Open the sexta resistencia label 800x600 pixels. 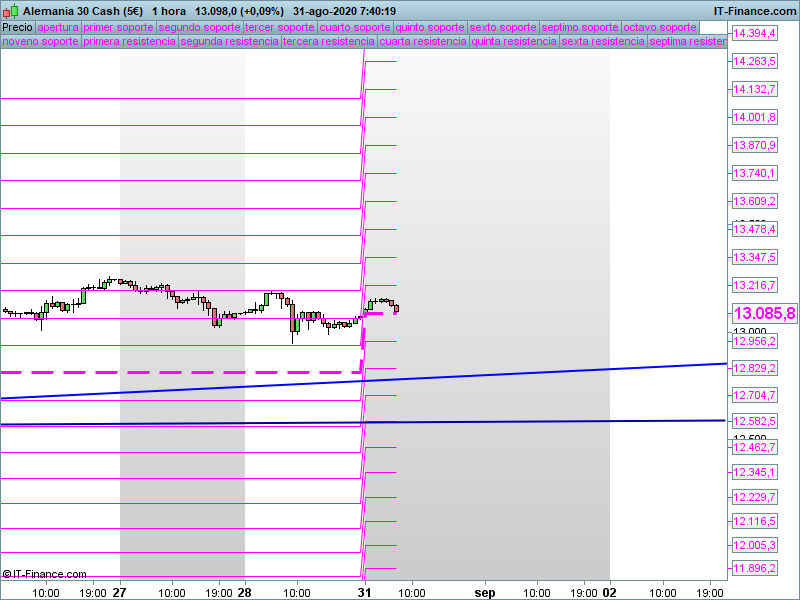point(603,41)
